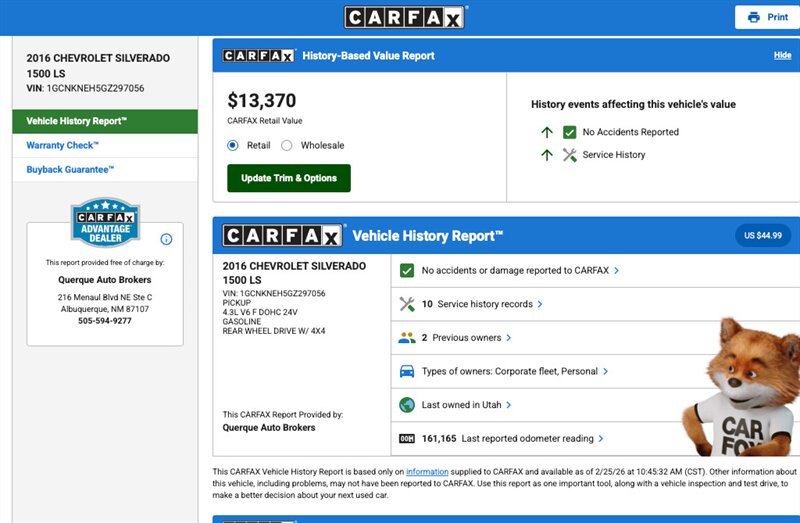The image size is (800, 523).
Task: Click the Print button
Action: click(x=767, y=17)
